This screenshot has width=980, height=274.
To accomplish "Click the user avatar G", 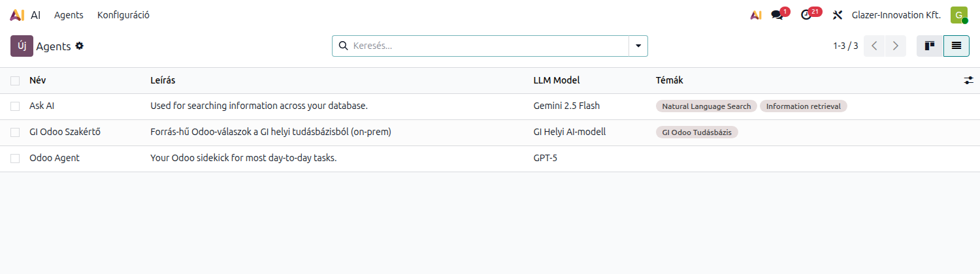I will tap(959, 15).
